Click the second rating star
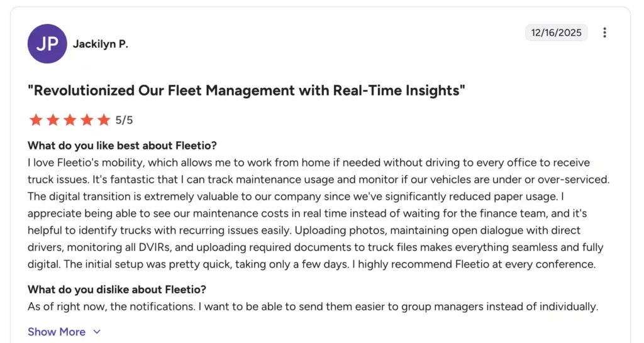This screenshot has width=644, height=343. coord(53,120)
